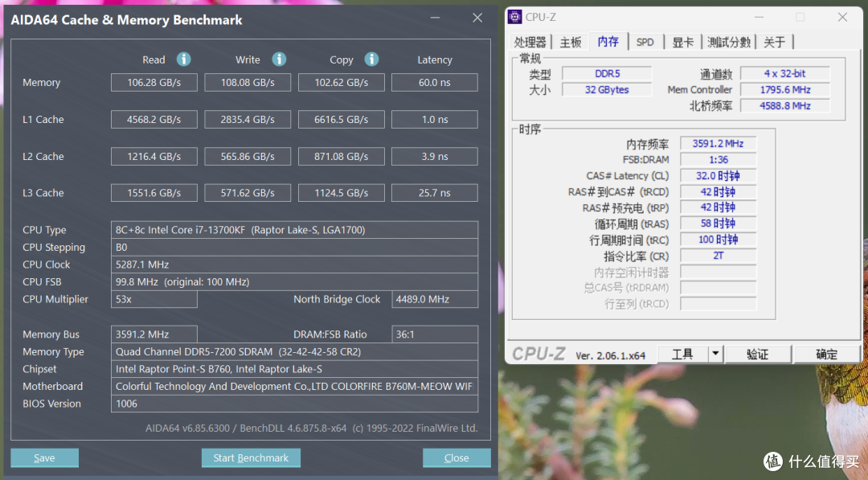The width and height of the screenshot is (868, 480).
Task: Click the Memory Bus value in AIDA64
Action: coord(154,334)
